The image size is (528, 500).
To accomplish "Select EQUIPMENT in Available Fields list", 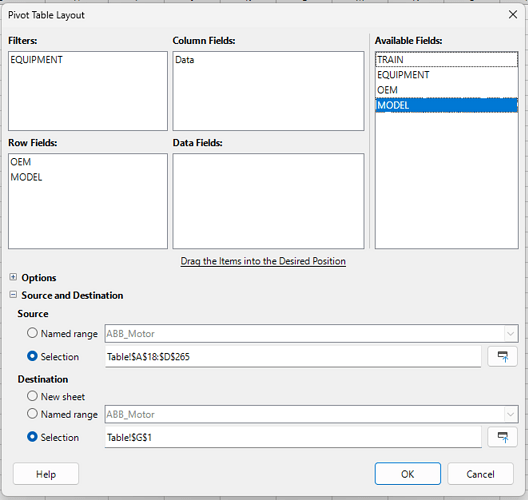I will [447, 75].
